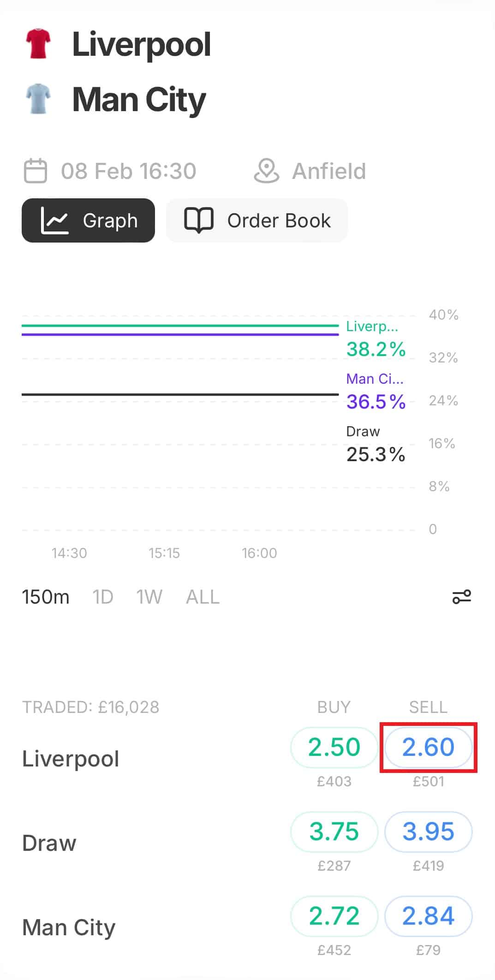Show the ALL time range
495x980 pixels.
click(203, 597)
